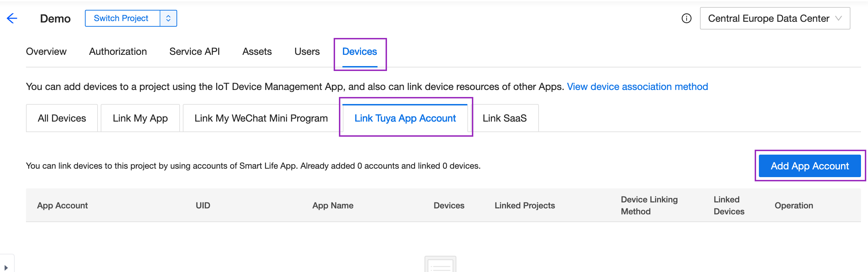Open the Authorization tab
This screenshot has height=272, width=868.
click(x=118, y=52)
